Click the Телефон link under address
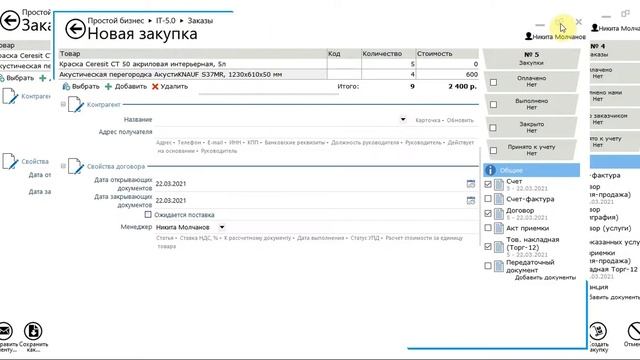 (189, 142)
